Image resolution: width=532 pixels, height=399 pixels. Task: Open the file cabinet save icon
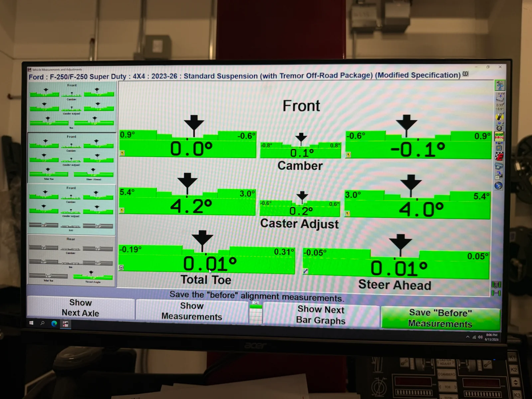[x=499, y=176]
